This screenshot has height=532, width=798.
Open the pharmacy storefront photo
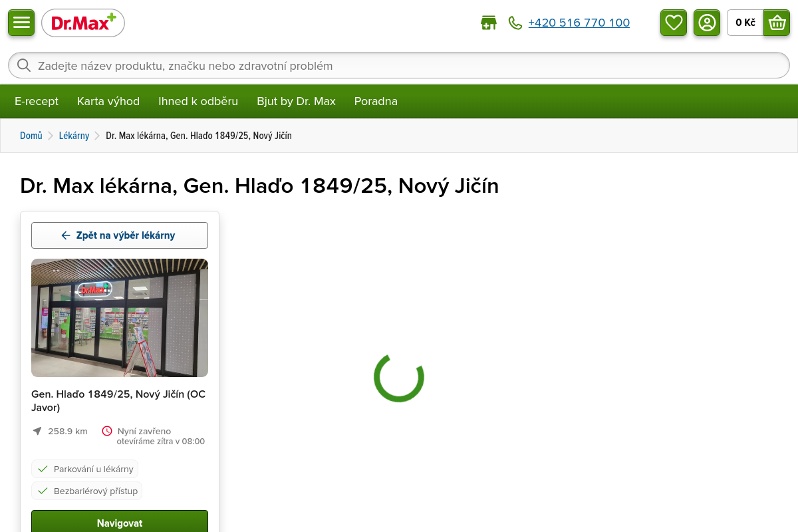coord(120,318)
